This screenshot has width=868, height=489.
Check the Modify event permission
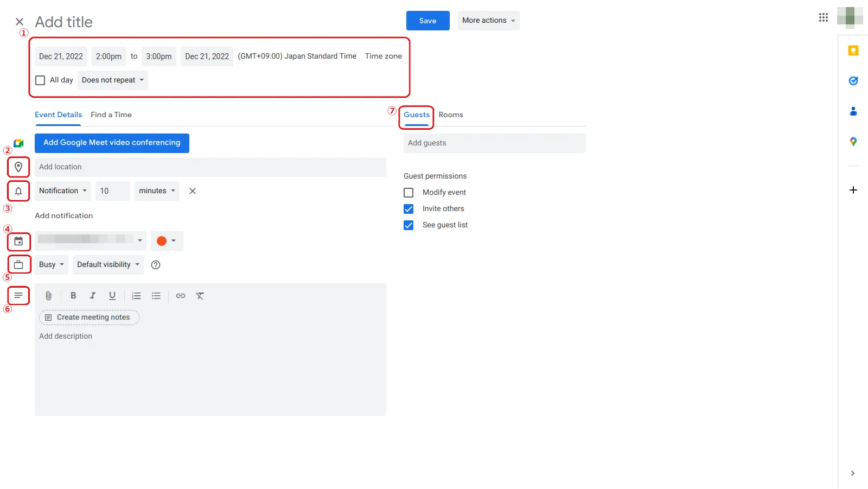click(x=408, y=192)
